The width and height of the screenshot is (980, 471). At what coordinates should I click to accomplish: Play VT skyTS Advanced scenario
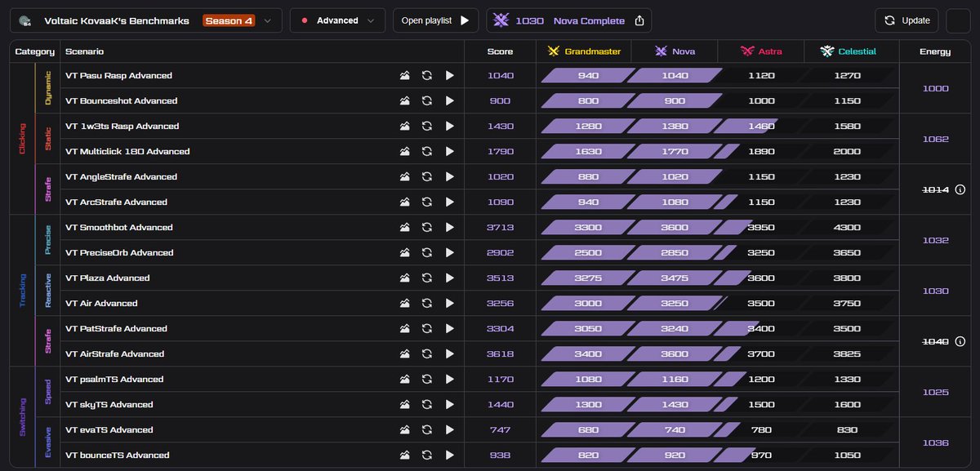(x=449, y=405)
